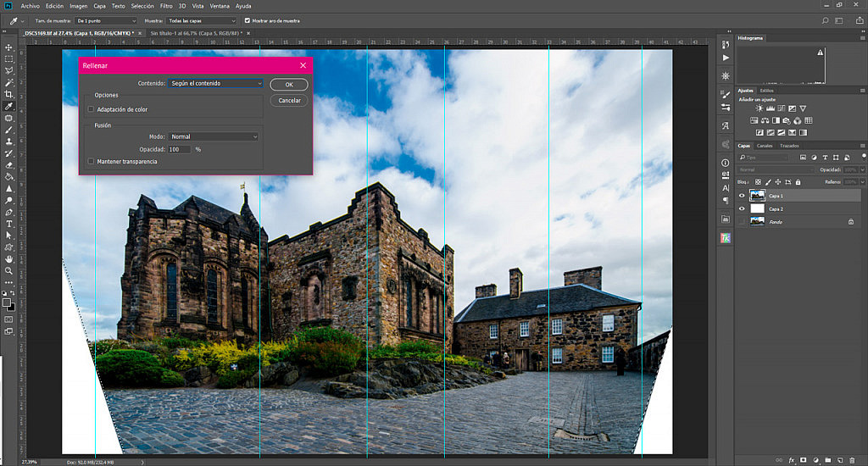This screenshot has height=466, width=868.
Task: Select the Crop tool
Action: [8, 94]
